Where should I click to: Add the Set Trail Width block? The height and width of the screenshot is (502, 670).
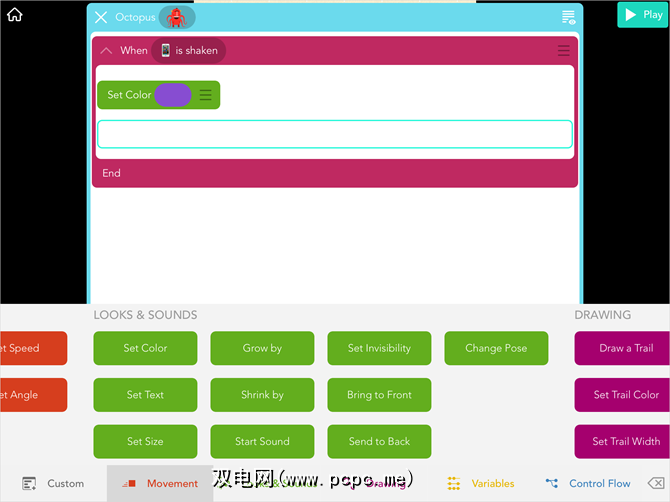(623, 441)
